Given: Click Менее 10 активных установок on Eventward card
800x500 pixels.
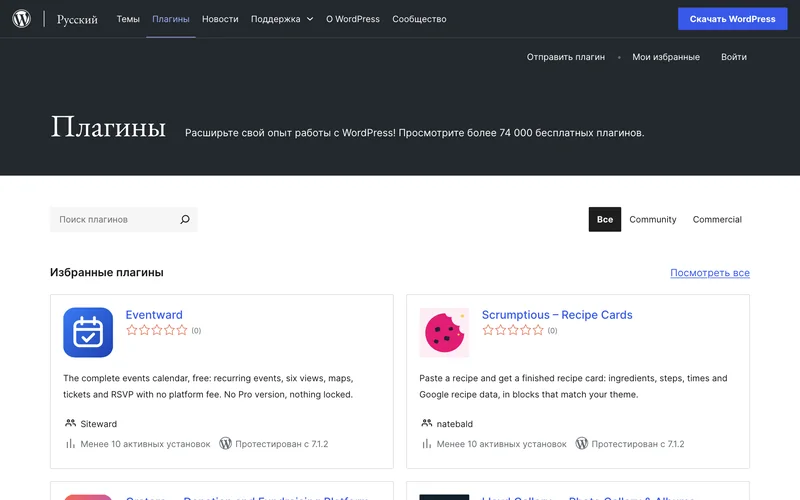Looking at the screenshot, I should (145, 444).
